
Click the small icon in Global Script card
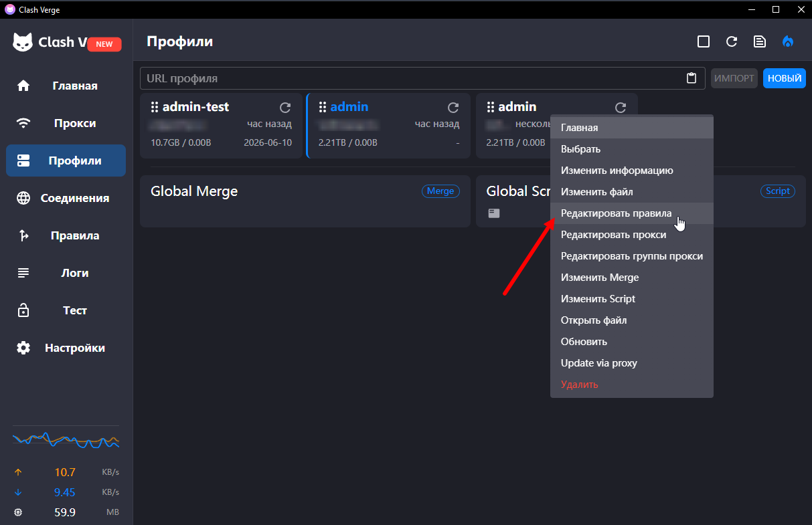click(x=493, y=213)
